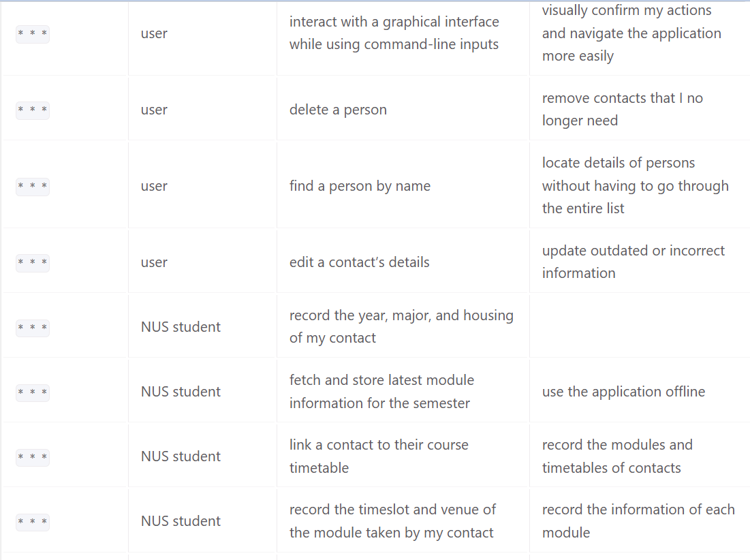This screenshot has height=560, width=750.
Task: Click the 'delete a person' cell
Action: tap(403, 110)
